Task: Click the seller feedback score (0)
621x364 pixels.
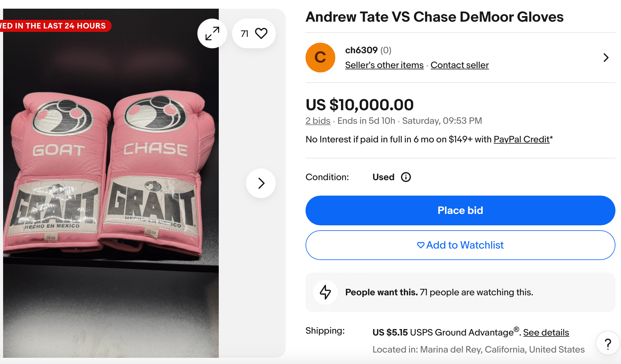Action: pos(386,50)
